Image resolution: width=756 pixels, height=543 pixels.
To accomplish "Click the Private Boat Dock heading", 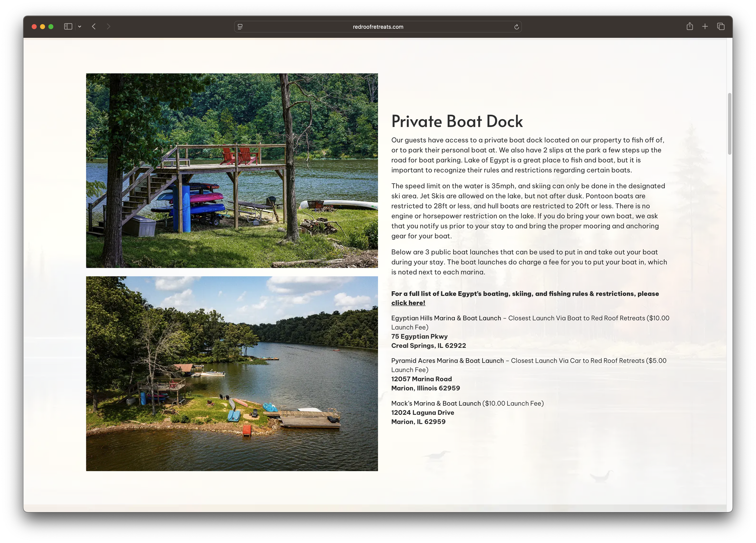I will coord(457,121).
